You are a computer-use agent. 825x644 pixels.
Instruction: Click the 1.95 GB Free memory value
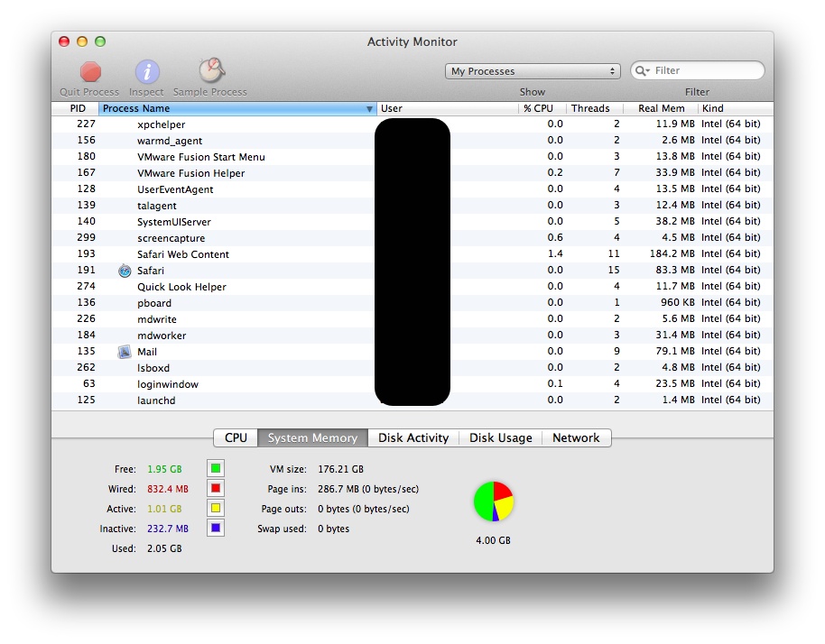164,469
